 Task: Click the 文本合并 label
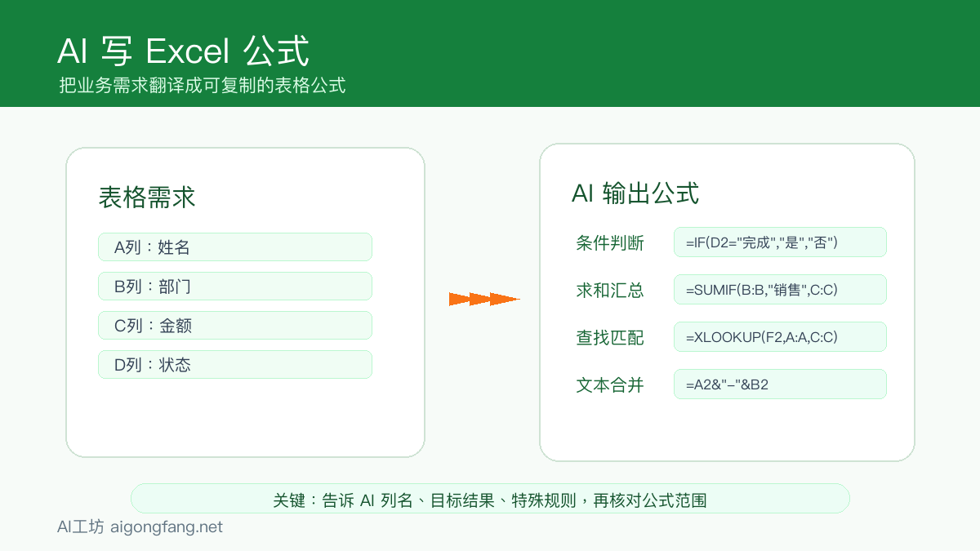pos(610,384)
